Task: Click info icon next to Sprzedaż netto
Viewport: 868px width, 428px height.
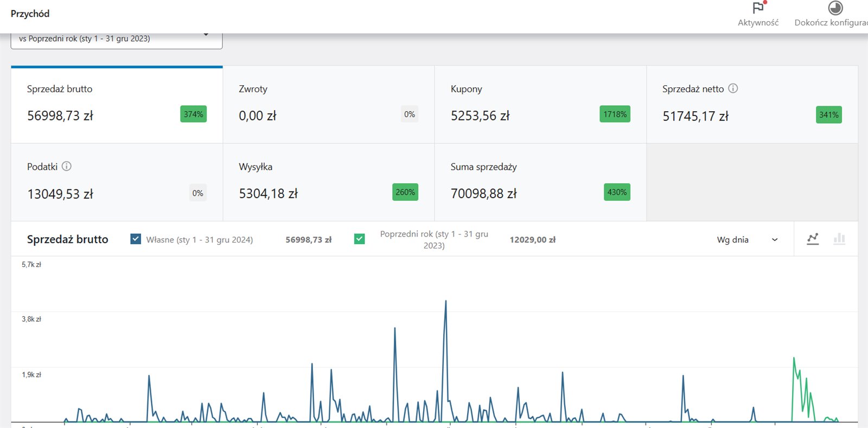Action: click(x=733, y=88)
